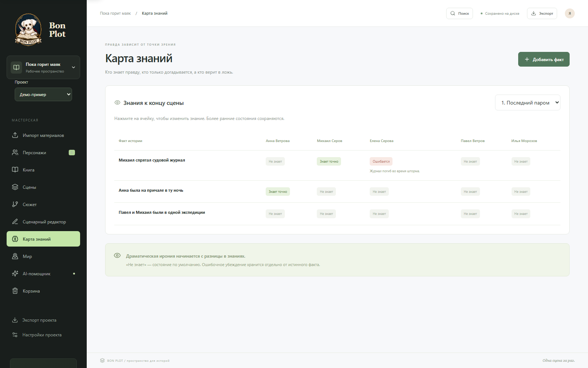Click the magnifier icon in Поиск
The height and width of the screenshot is (368, 588).
(453, 13)
